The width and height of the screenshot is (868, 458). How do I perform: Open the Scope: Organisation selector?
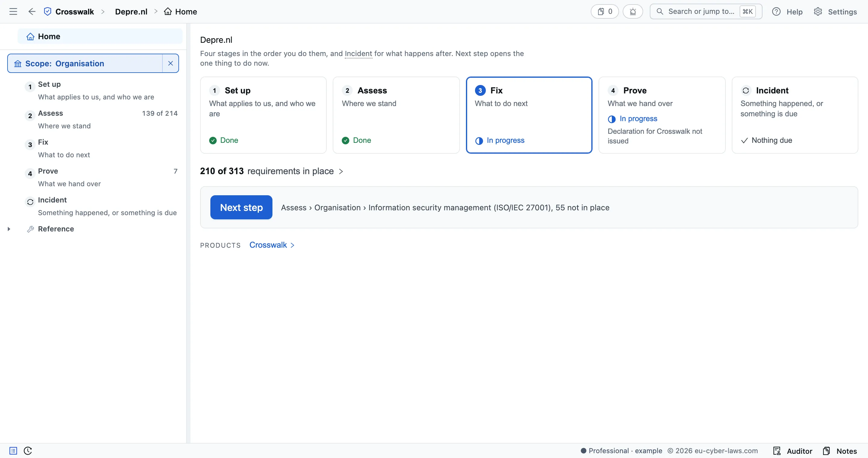pos(85,63)
